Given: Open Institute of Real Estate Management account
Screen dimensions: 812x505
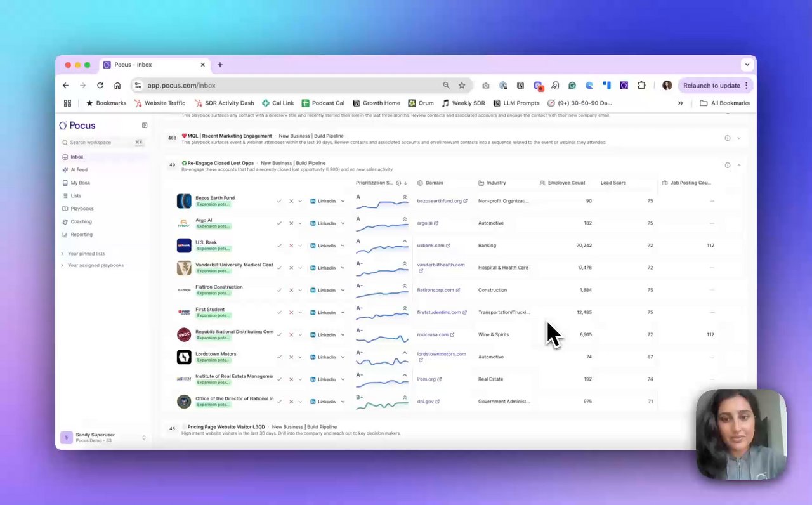Looking at the screenshot, I should [x=234, y=376].
